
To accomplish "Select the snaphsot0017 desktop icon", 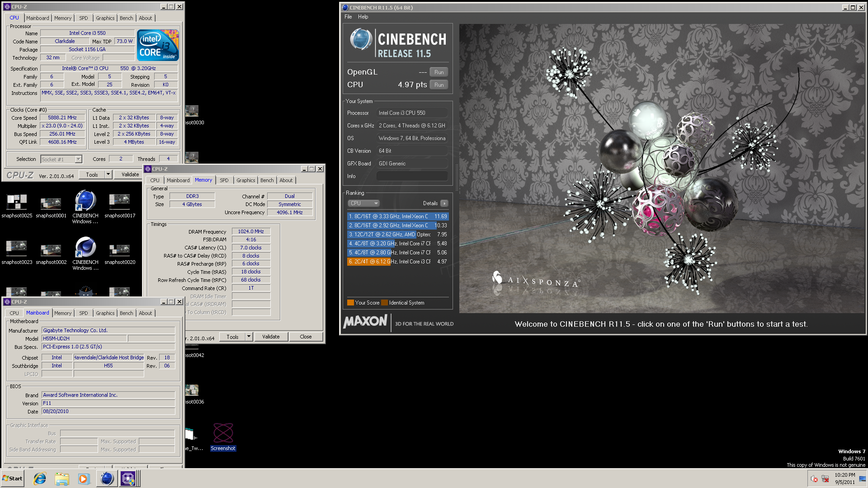I will pos(120,206).
